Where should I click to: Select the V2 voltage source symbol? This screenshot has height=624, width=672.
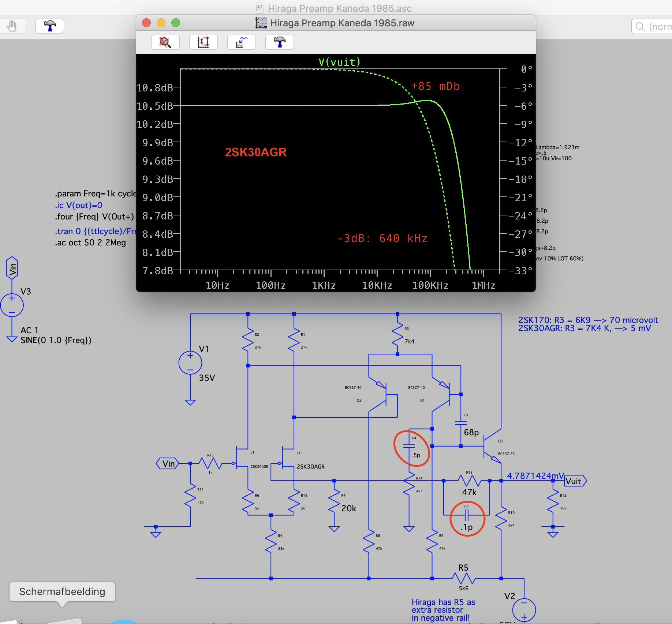524,610
